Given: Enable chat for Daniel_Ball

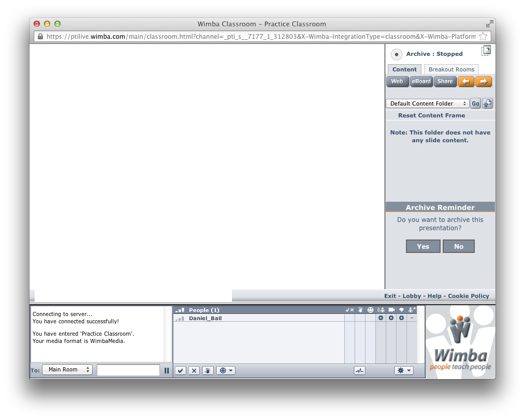Looking at the screenshot, I should (x=401, y=318).
